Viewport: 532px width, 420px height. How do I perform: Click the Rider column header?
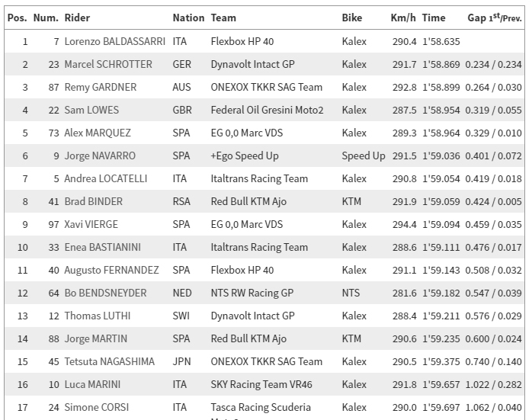(x=77, y=18)
